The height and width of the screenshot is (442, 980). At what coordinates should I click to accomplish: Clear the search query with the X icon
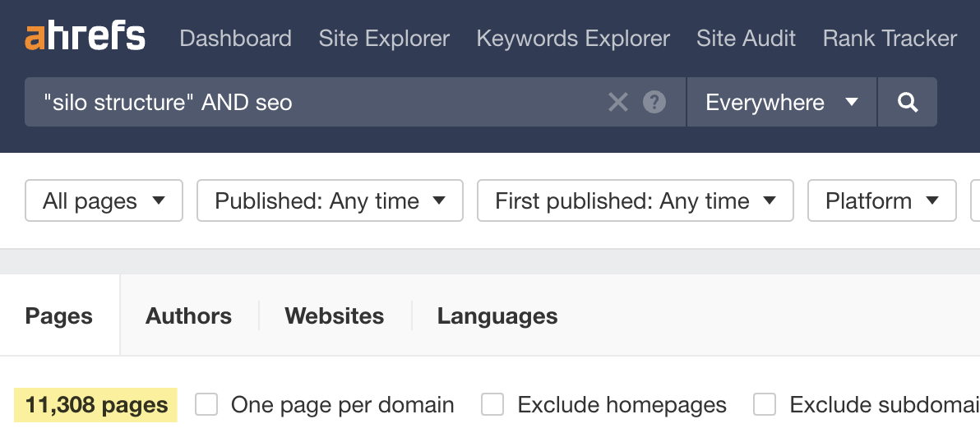[x=617, y=102]
